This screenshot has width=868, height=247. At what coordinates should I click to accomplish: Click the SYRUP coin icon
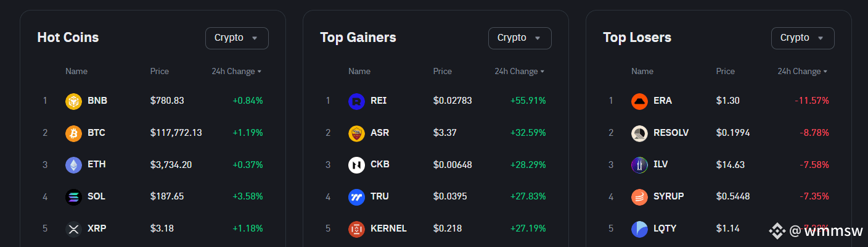[639, 197]
